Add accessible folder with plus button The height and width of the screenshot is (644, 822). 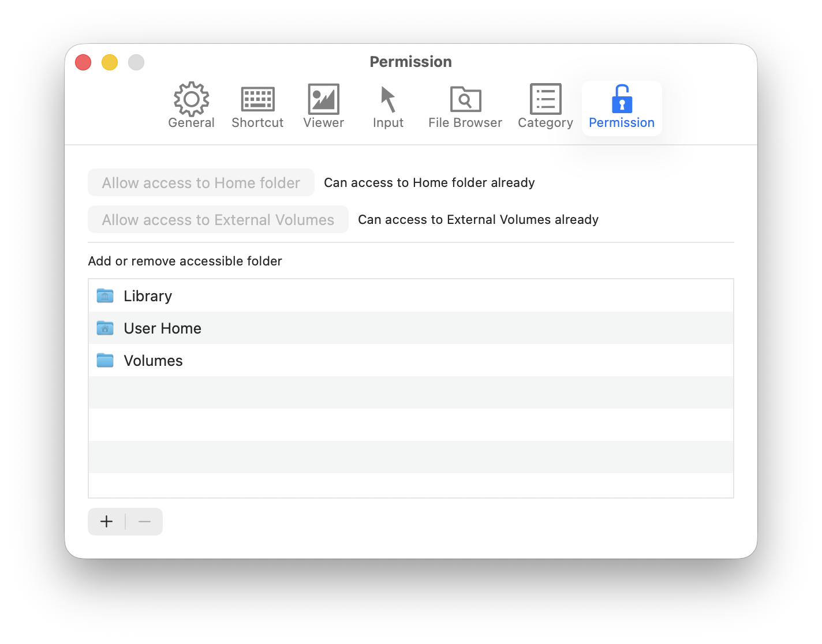(107, 522)
